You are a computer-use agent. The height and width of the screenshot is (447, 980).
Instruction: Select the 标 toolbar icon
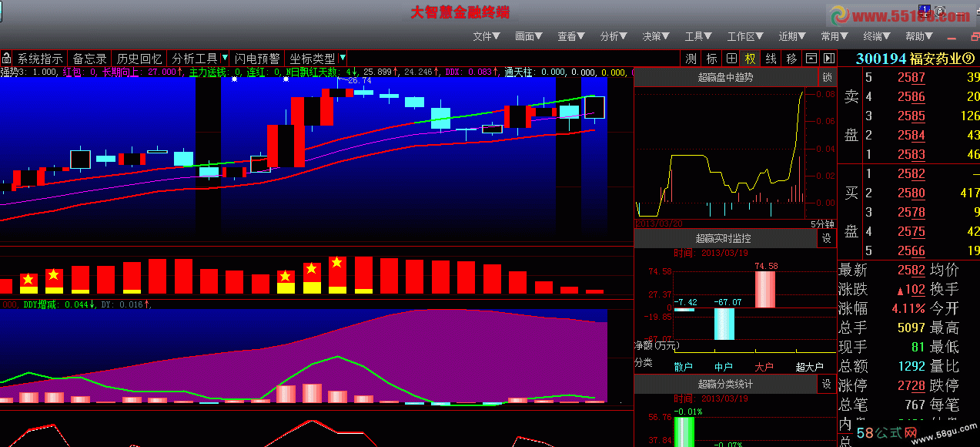click(x=711, y=59)
